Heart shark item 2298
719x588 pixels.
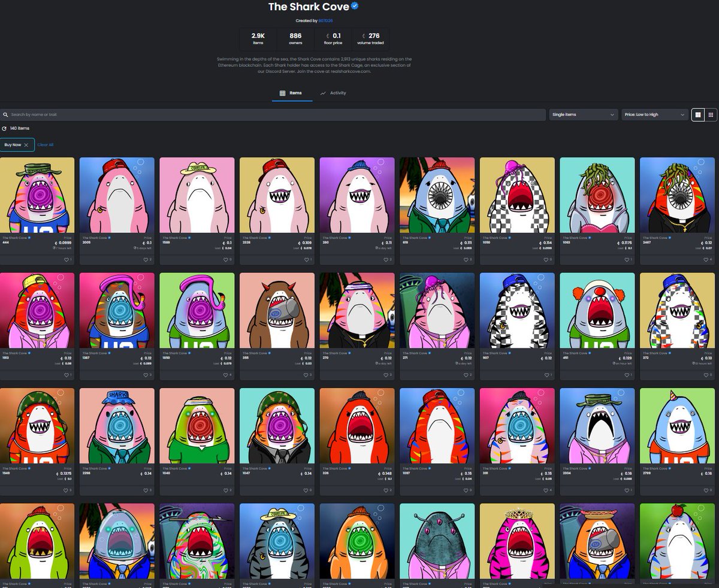tap(144, 490)
